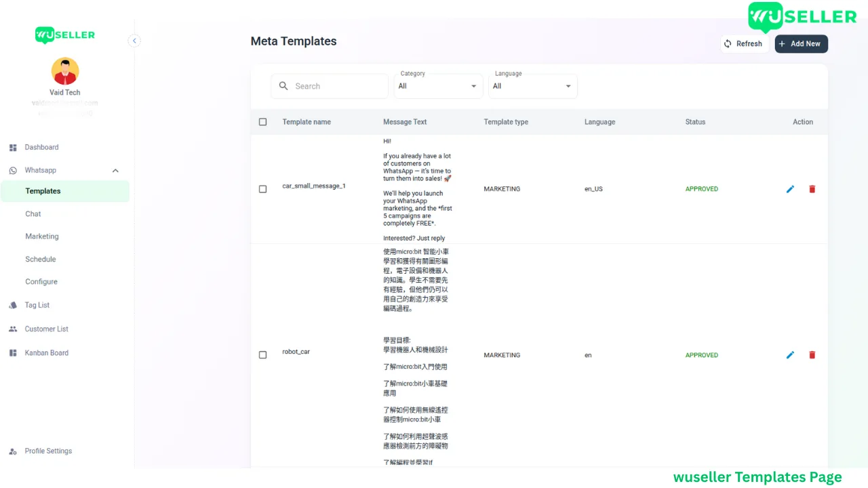868x488 pixels.
Task: Edit the car_small_message_1 template with pencil icon
Action: (x=790, y=189)
